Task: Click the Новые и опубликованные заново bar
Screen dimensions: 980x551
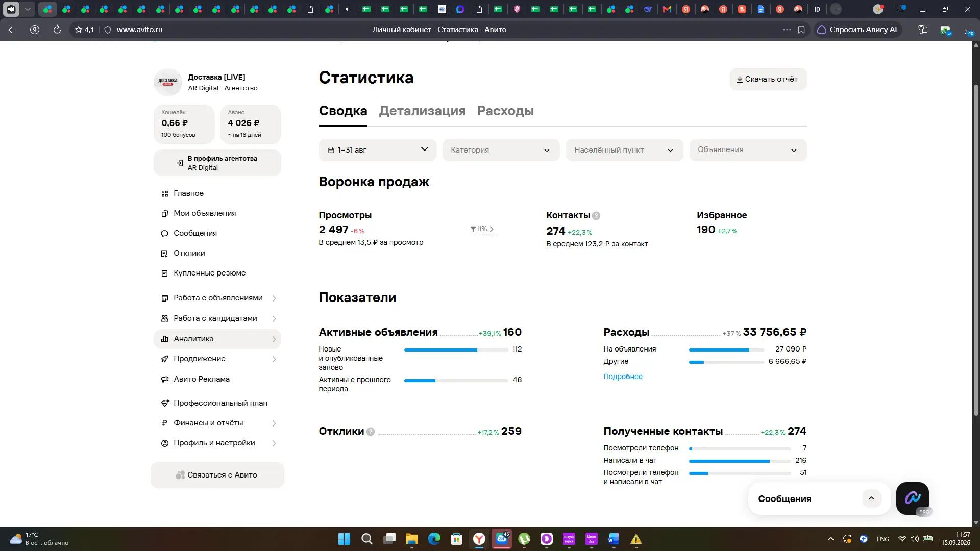Action: [456, 350]
